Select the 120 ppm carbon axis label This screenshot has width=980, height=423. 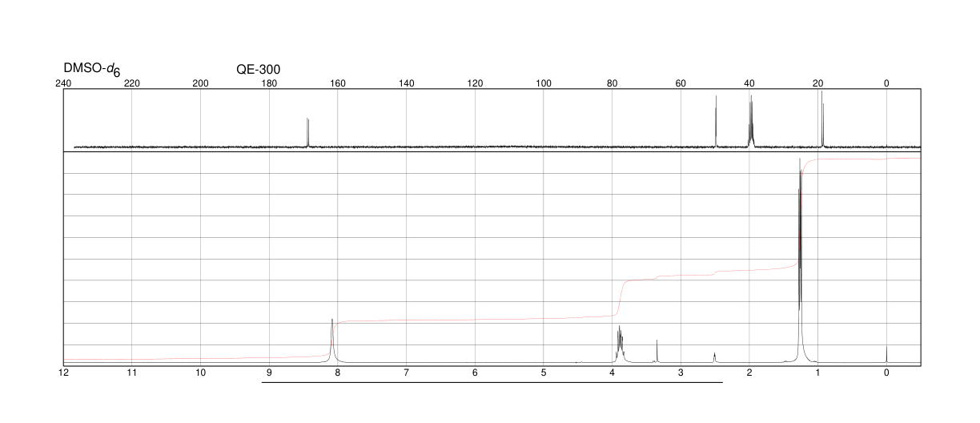(x=475, y=83)
